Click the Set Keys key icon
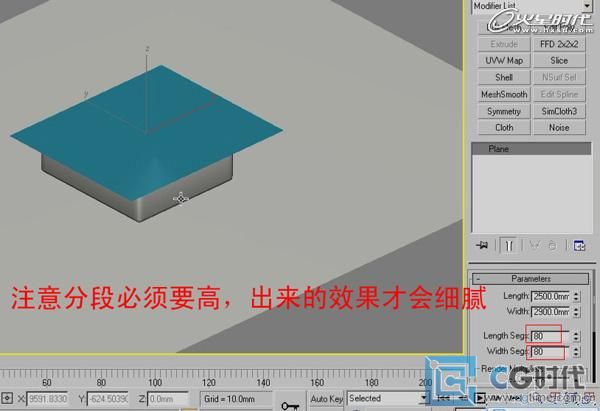The image size is (600, 411). point(290,405)
